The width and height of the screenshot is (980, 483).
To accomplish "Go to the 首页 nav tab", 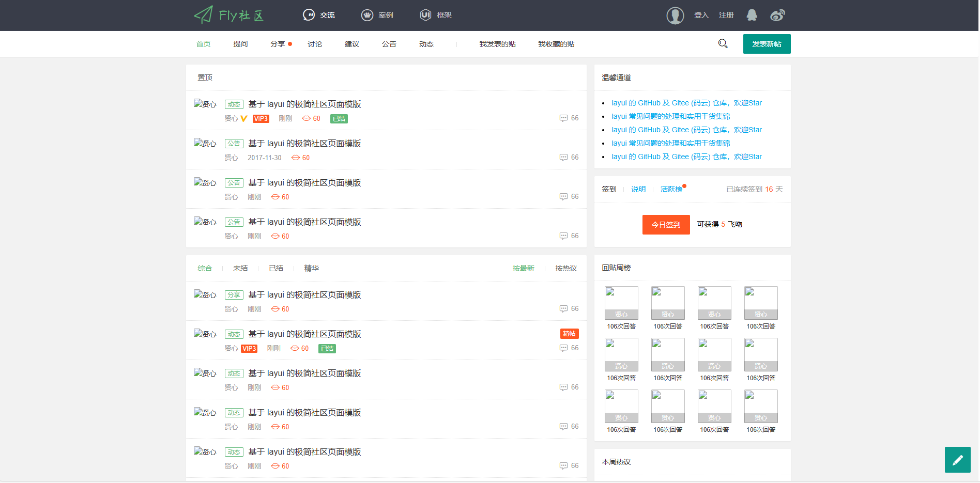I will 203,44.
